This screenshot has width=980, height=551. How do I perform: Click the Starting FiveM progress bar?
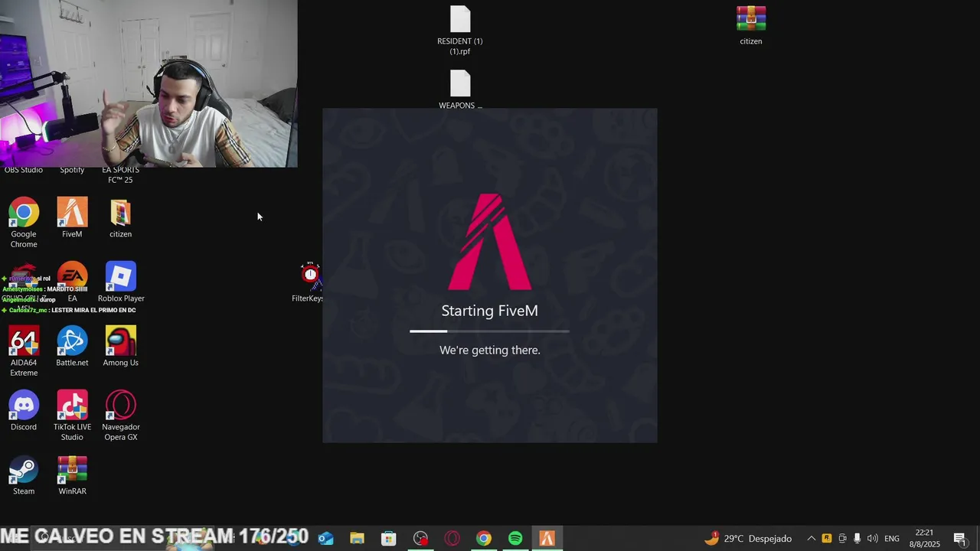click(490, 331)
